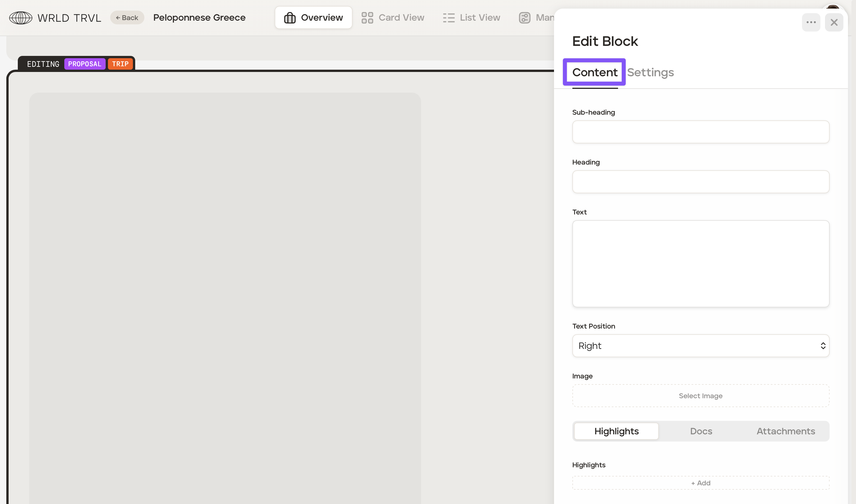Toggle to the Attachments segment
Viewport: 856px width, 504px height.
(x=785, y=431)
